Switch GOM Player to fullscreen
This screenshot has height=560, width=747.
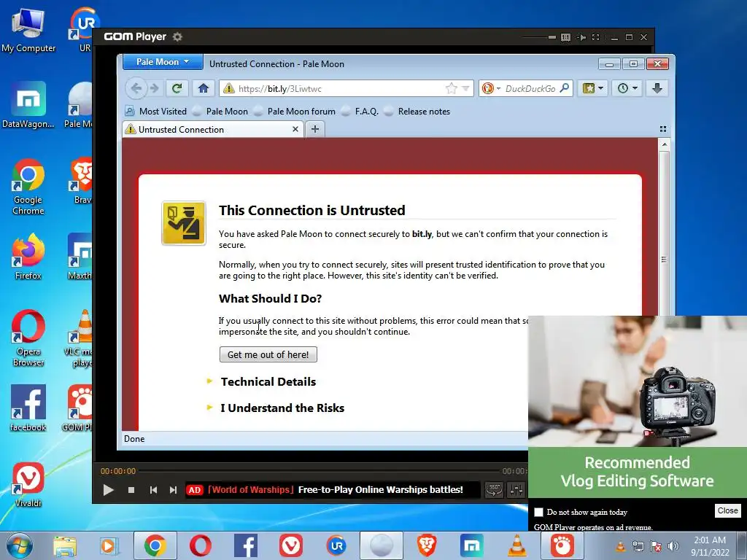tap(595, 37)
